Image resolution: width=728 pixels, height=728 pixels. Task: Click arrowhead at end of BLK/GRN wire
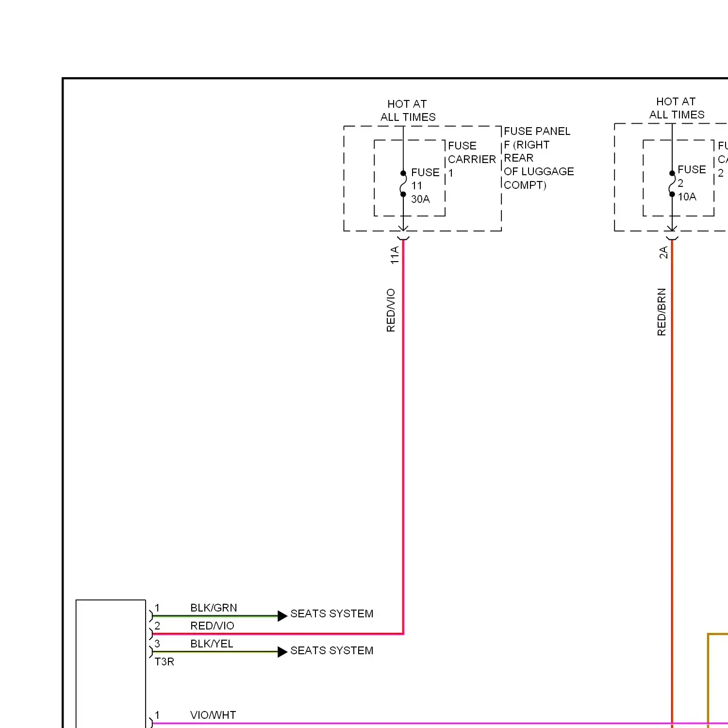click(x=282, y=616)
